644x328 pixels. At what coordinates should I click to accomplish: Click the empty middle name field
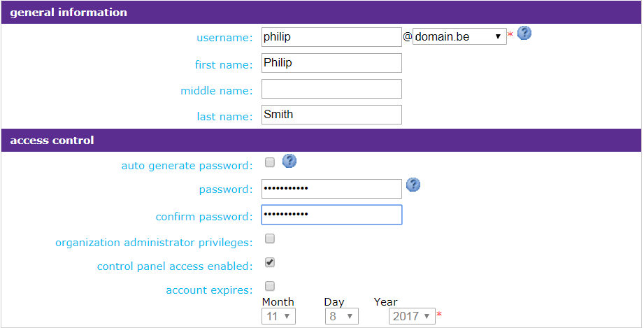tap(331, 89)
